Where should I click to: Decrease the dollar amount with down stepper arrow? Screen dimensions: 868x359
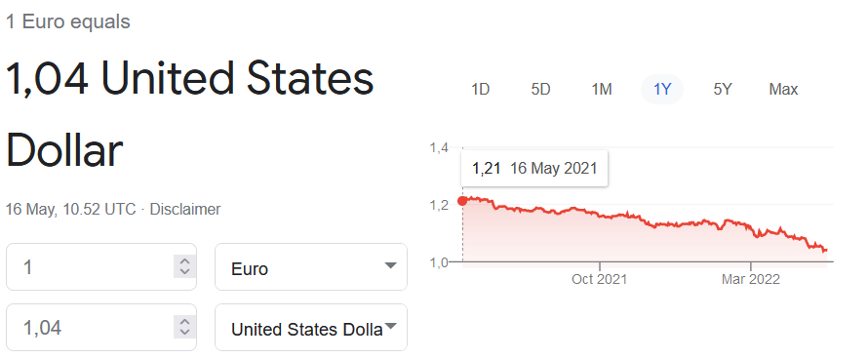click(x=185, y=333)
